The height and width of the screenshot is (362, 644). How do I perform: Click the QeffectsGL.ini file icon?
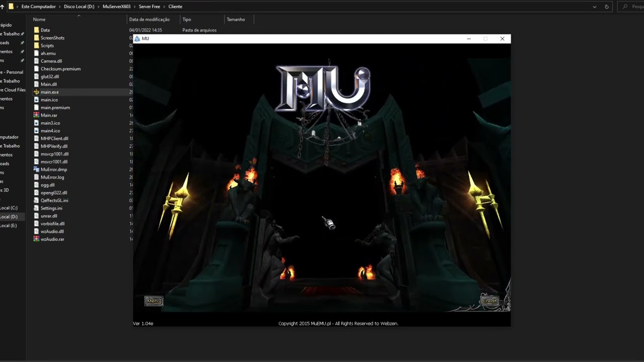point(36,200)
